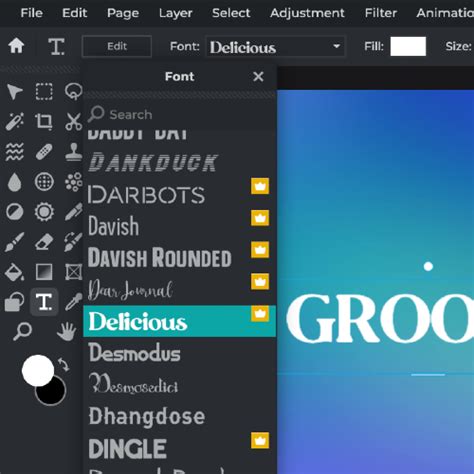This screenshot has height=474, width=474.
Task: Click the Edit button in options bar
Action: click(117, 46)
